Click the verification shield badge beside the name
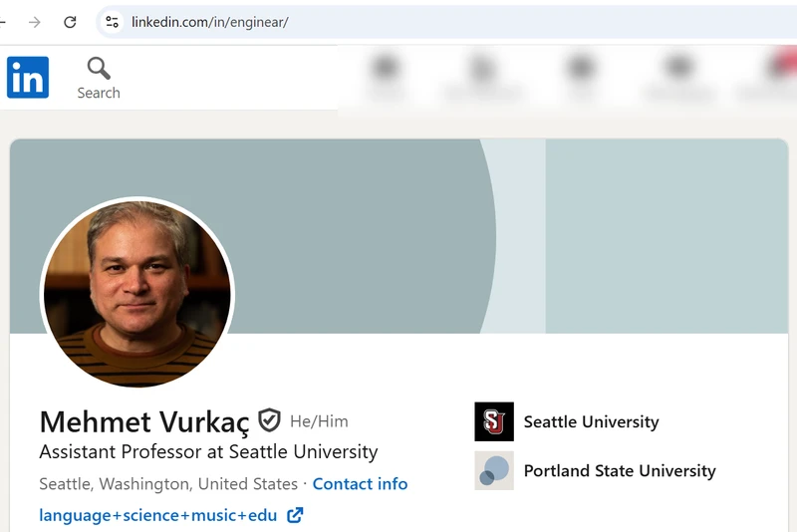Screen dimensions: 797x532 [x=269, y=420]
